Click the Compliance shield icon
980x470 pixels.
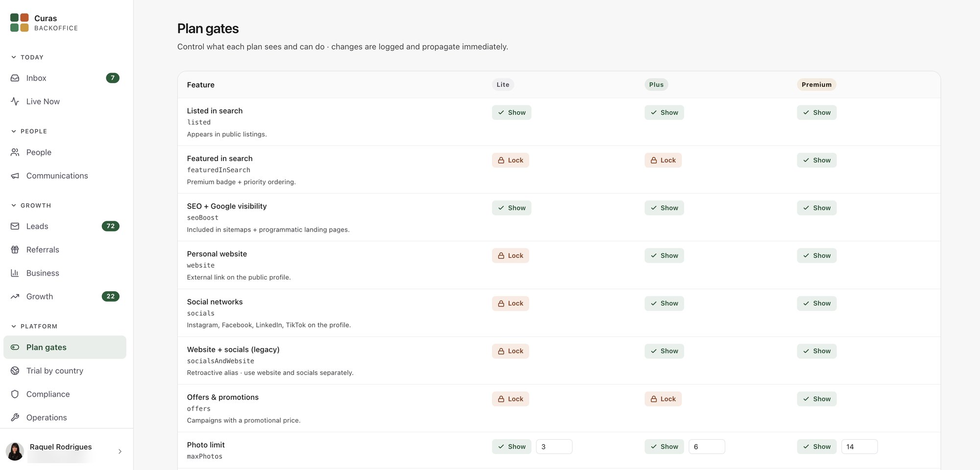click(x=15, y=394)
